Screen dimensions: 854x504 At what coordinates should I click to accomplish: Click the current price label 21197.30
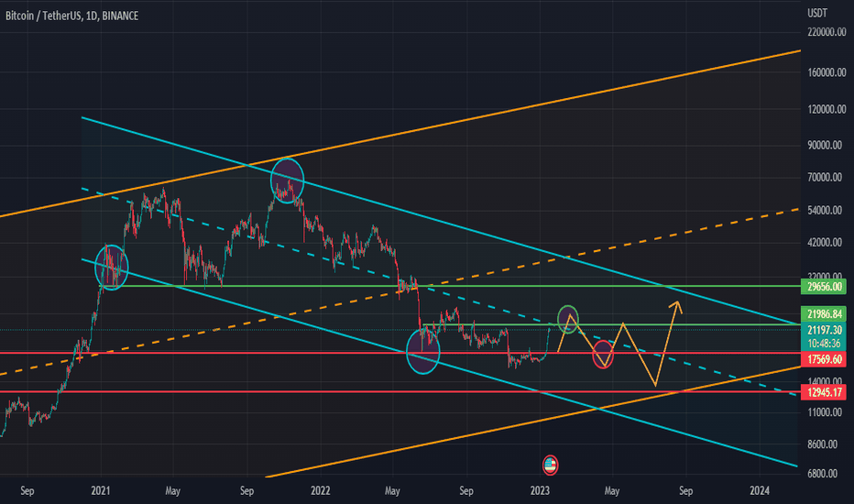[824, 330]
